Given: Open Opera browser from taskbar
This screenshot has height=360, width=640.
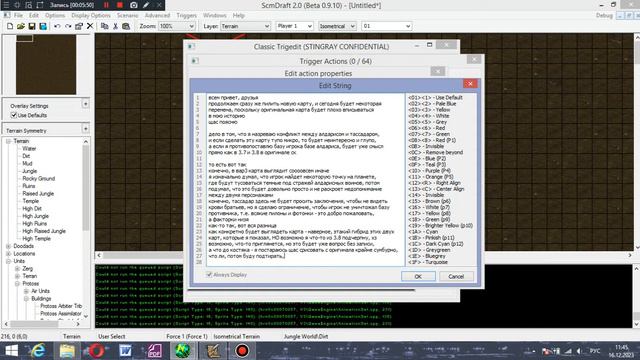Looking at the screenshot, I should pyautogui.click(x=96, y=351).
